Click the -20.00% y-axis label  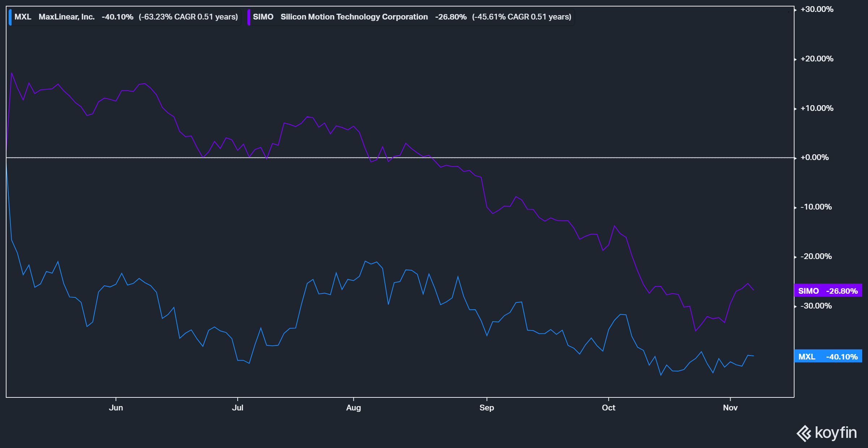pyautogui.click(x=816, y=257)
